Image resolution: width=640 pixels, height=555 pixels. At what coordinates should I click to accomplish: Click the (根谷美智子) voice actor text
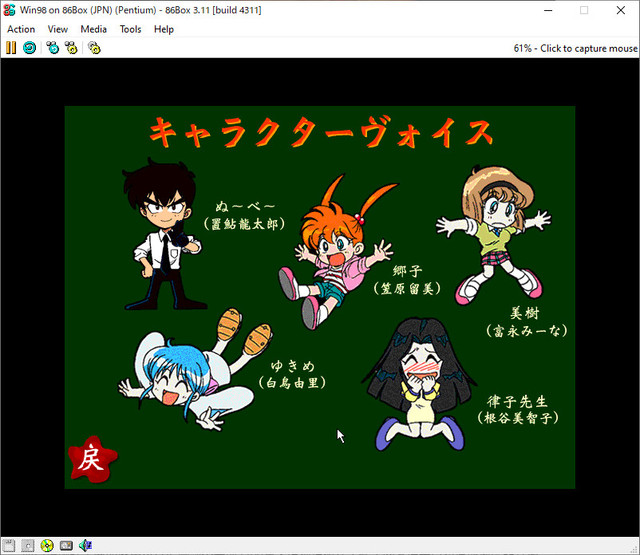(518, 418)
